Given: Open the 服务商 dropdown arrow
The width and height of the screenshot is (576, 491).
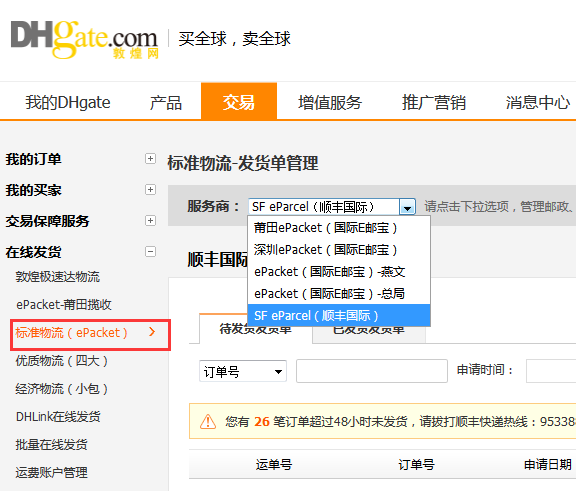Looking at the screenshot, I should 407,207.
